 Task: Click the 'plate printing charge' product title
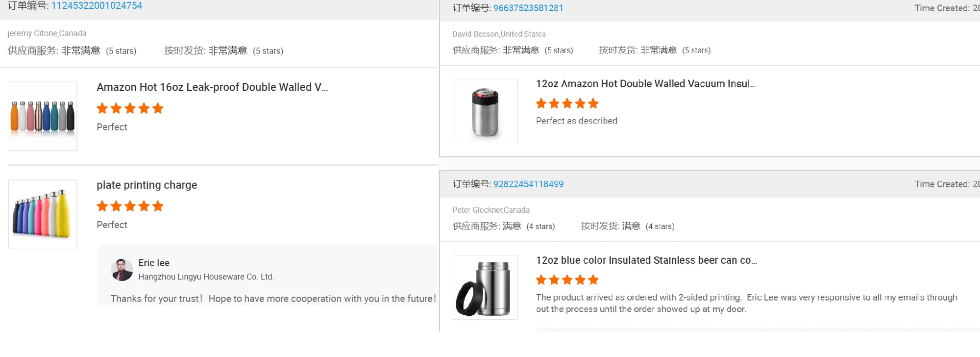[147, 185]
